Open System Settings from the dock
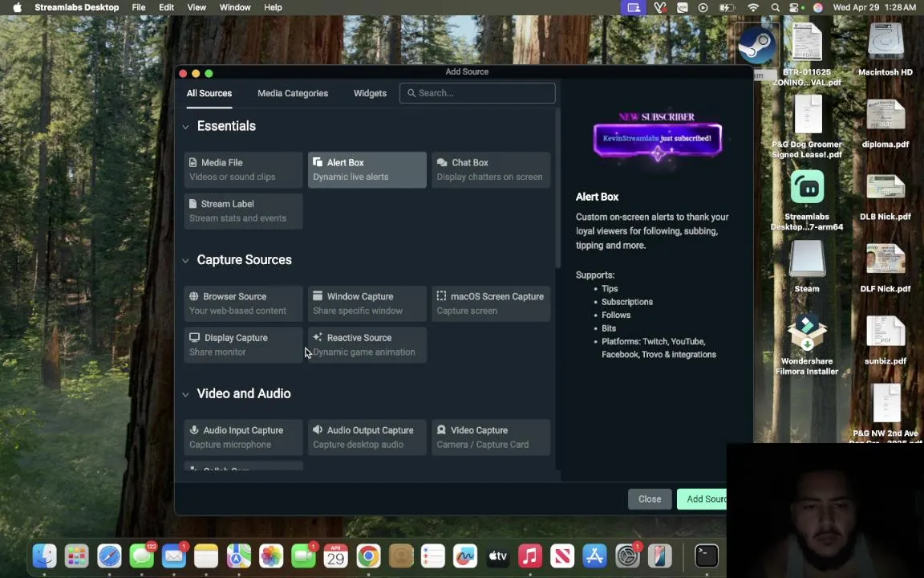This screenshot has height=578, width=924. pos(627,556)
